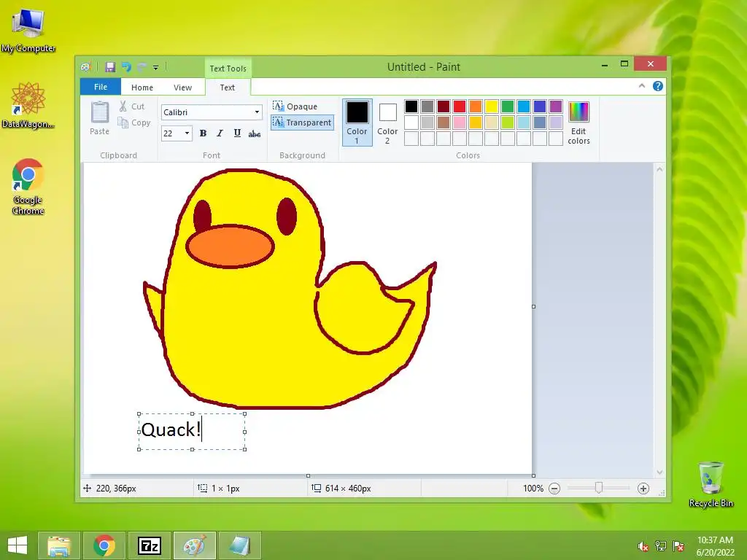Screen dimensions: 747x560
Task: Click the Text Tools contextual tab header
Action: (x=228, y=68)
